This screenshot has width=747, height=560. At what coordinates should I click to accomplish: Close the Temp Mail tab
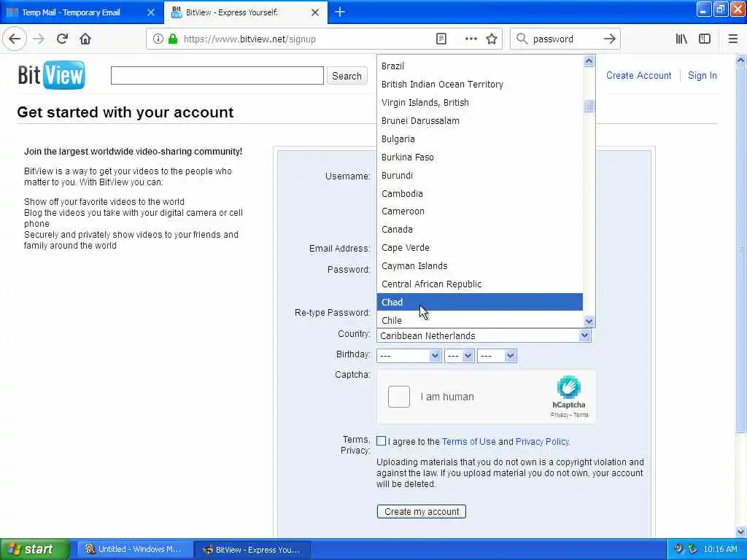[151, 12]
